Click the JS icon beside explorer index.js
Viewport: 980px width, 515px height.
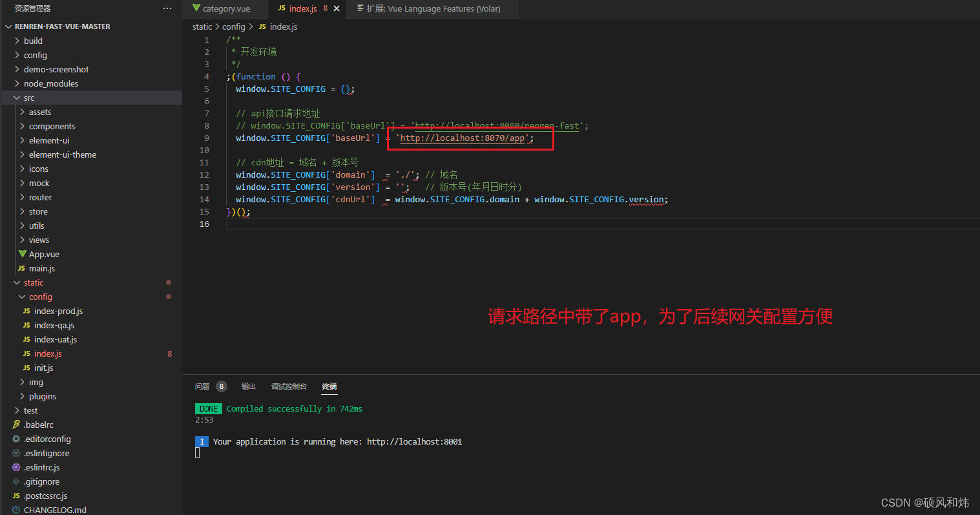click(26, 353)
